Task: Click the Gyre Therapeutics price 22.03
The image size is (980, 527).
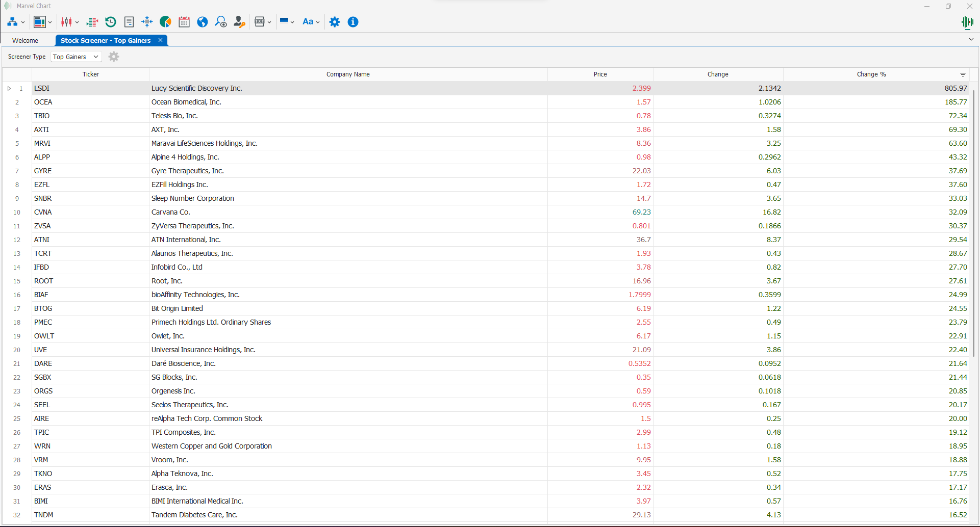Action: [x=641, y=171]
